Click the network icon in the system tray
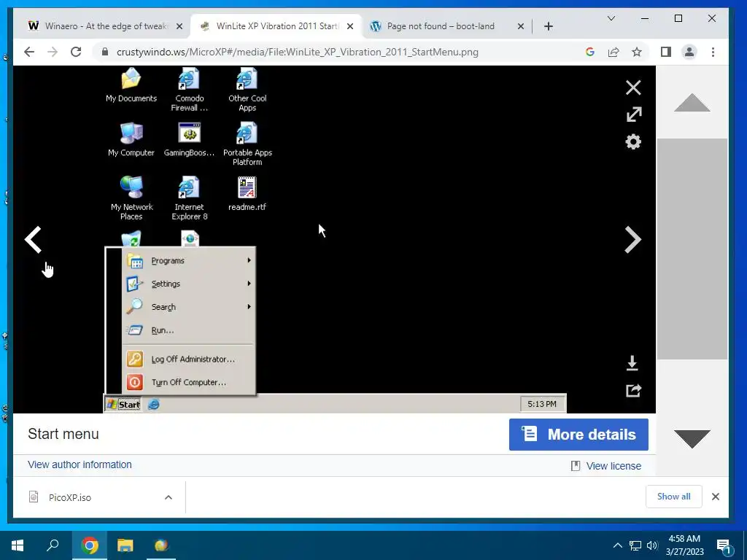Viewport: 747px width, 560px height. [635, 545]
